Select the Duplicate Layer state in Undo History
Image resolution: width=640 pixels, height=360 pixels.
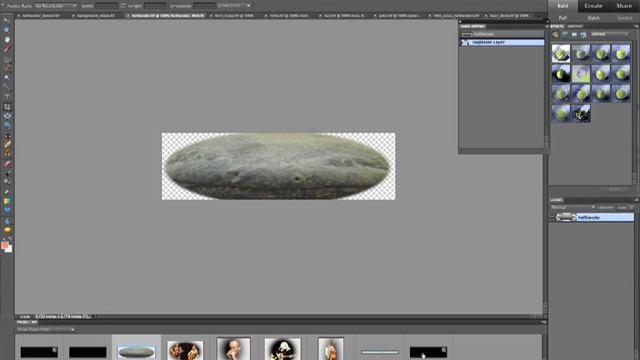503,42
